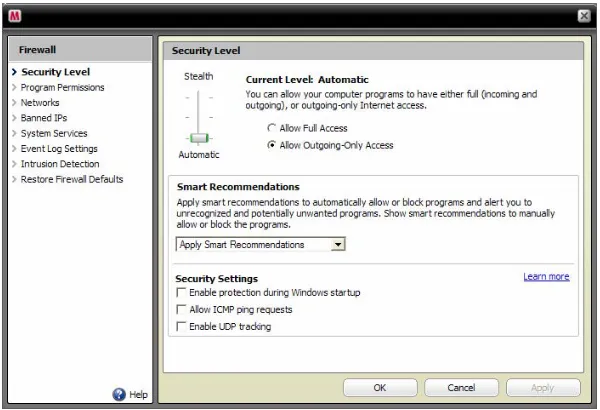The image size is (600, 410).
Task: Open Help via the question mark icon
Action: click(x=119, y=394)
